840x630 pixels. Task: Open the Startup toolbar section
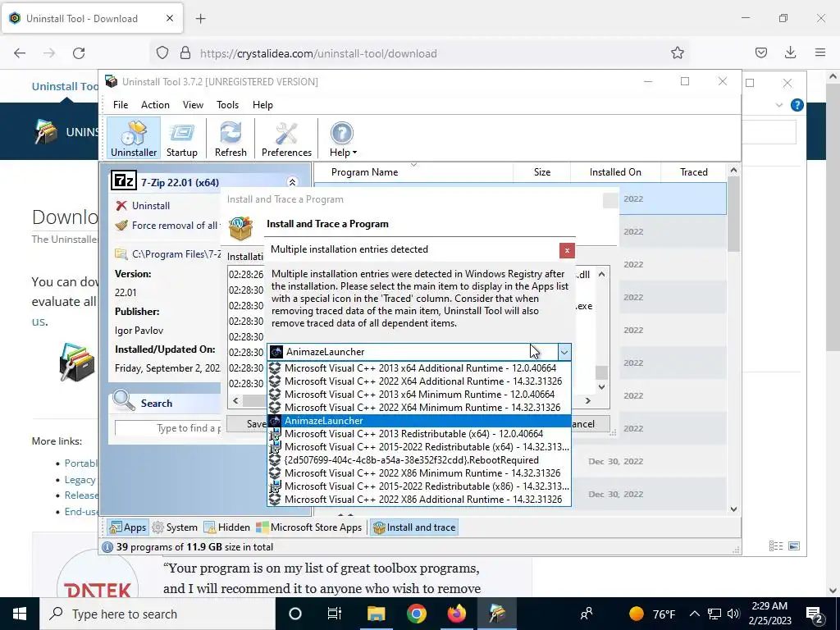click(181, 138)
